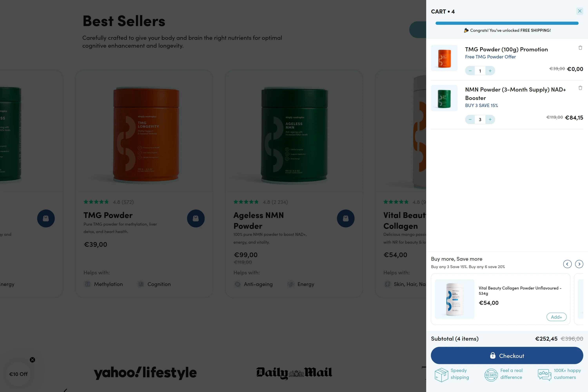
Task: Show next Buy more recommendation
Action: (x=579, y=264)
